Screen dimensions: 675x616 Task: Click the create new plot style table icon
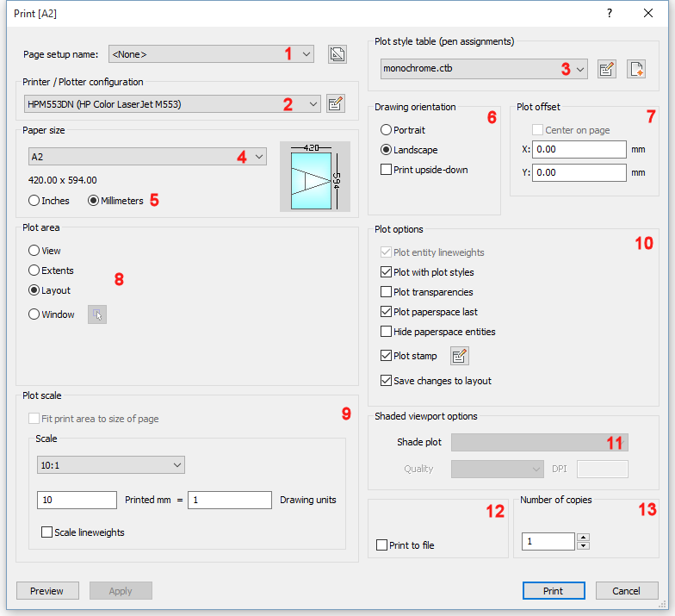[x=635, y=70]
